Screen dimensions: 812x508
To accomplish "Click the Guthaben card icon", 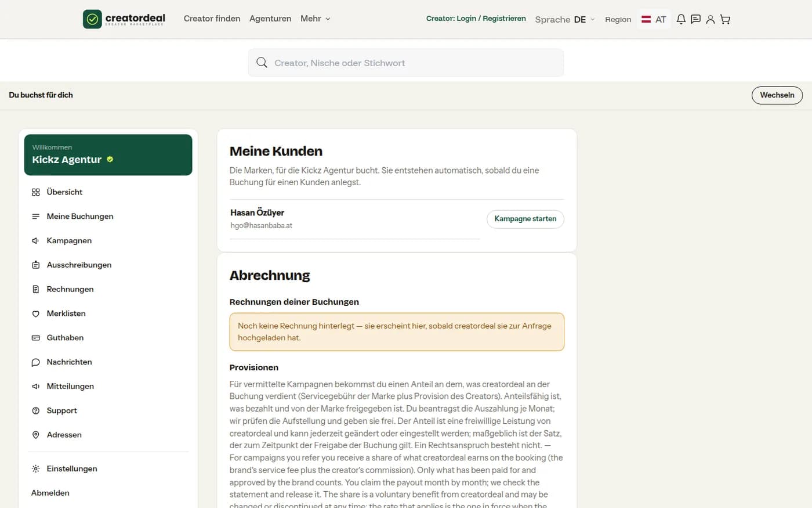I will coord(35,338).
